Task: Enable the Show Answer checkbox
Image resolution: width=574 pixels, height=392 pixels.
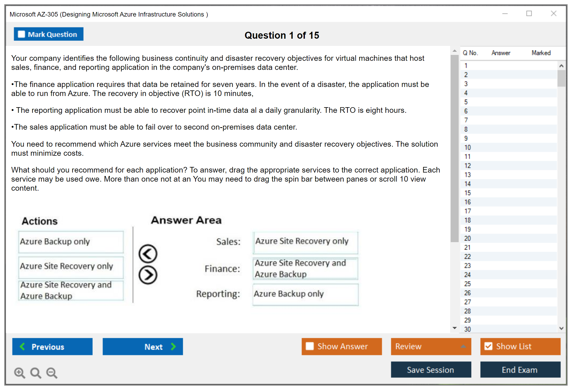Action: (310, 346)
